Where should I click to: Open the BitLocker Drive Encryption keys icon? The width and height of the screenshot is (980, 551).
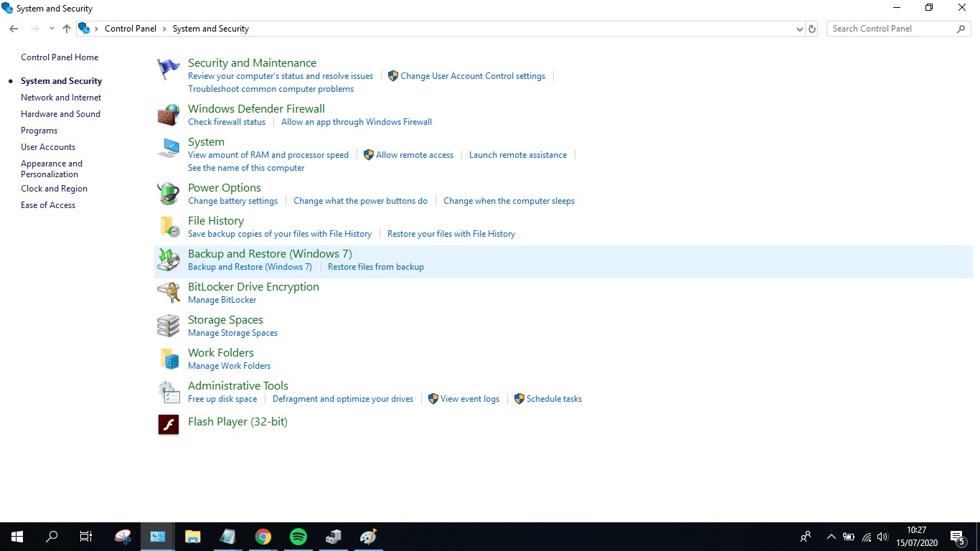tap(169, 293)
